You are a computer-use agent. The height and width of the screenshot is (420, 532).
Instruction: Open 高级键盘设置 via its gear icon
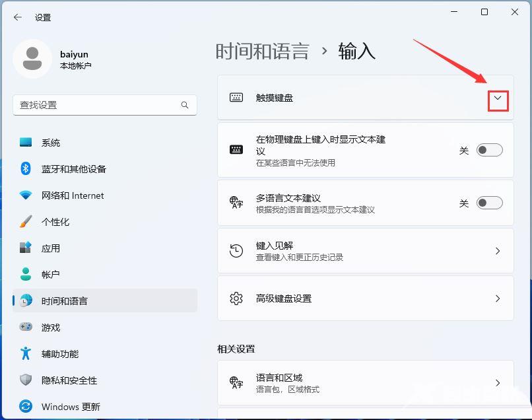click(237, 298)
